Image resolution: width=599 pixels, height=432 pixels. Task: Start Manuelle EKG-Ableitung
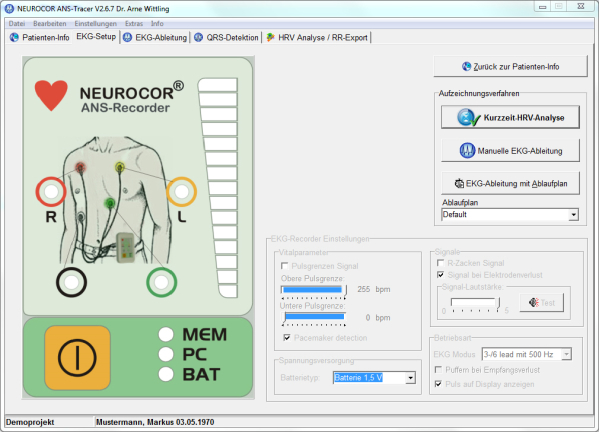coord(510,150)
